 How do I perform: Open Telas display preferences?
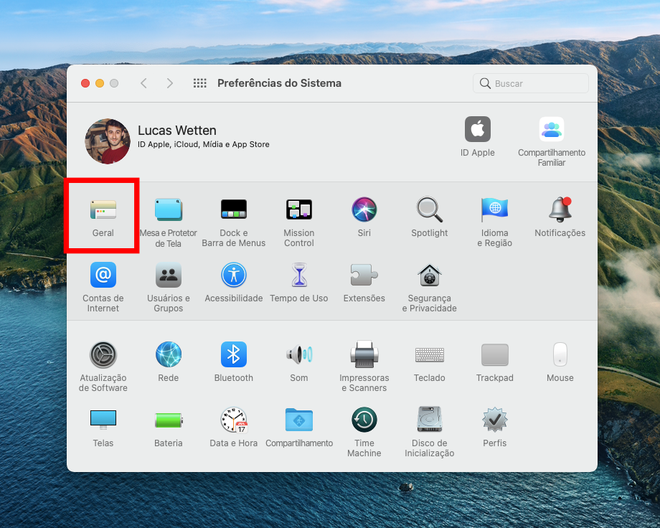click(103, 420)
